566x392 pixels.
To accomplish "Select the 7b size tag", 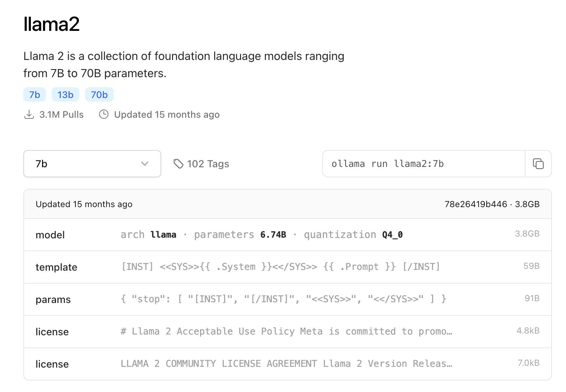I will point(34,95).
